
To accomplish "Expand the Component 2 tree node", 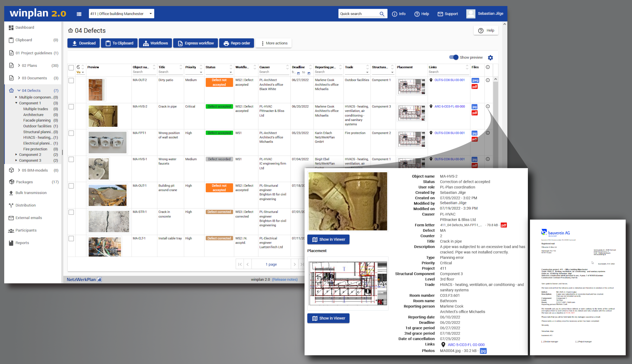I will click(x=16, y=155).
